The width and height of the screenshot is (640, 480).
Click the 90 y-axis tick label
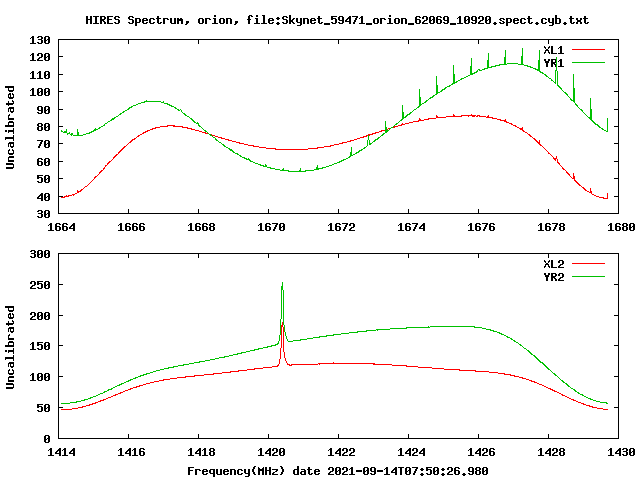pyautogui.click(x=44, y=110)
